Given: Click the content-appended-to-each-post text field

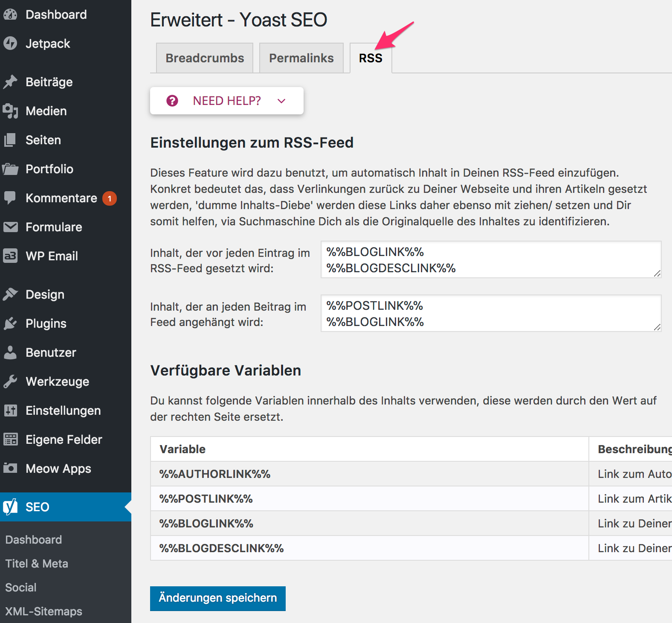Looking at the screenshot, I should [x=491, y=313].
